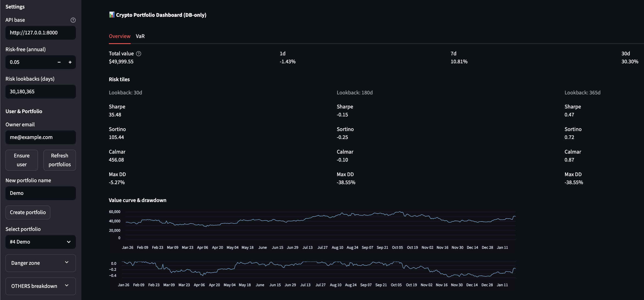The height and width of the screenshot is (300, 644).
Task: Expand the Danger zone section
Action: tap(40, 263)
